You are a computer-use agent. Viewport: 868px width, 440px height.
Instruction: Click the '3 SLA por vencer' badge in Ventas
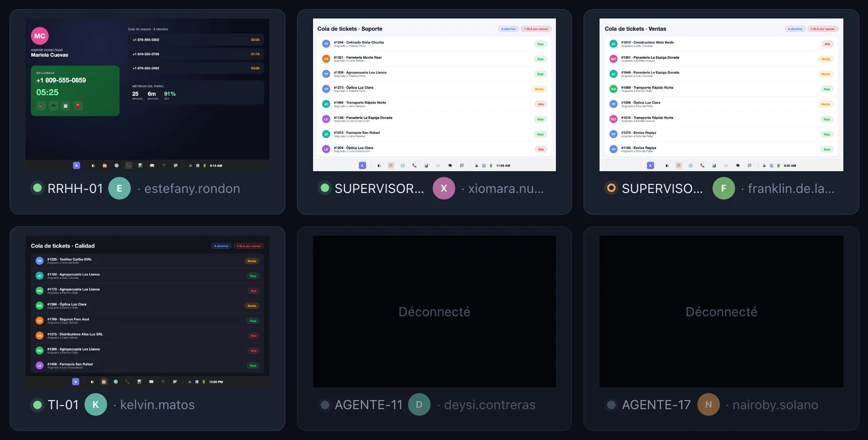[823, 29]
